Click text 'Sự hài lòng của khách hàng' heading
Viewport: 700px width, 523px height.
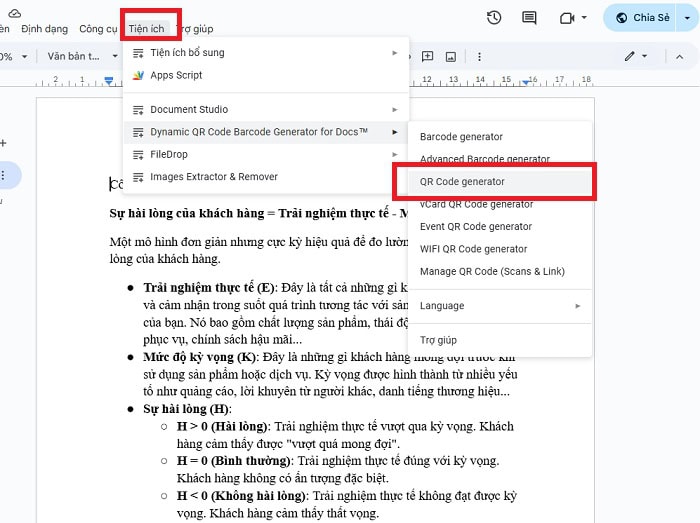[187, 213]
